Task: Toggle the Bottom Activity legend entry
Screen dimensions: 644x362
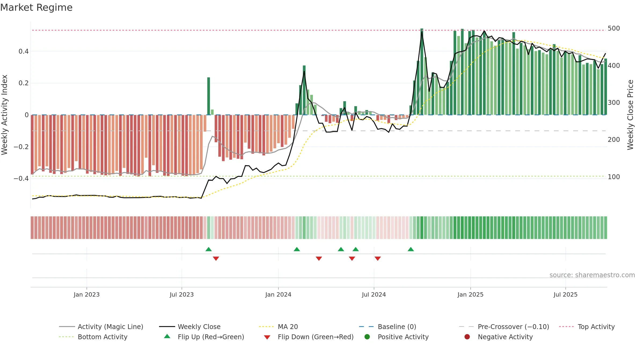Action: tap(93, 337)
